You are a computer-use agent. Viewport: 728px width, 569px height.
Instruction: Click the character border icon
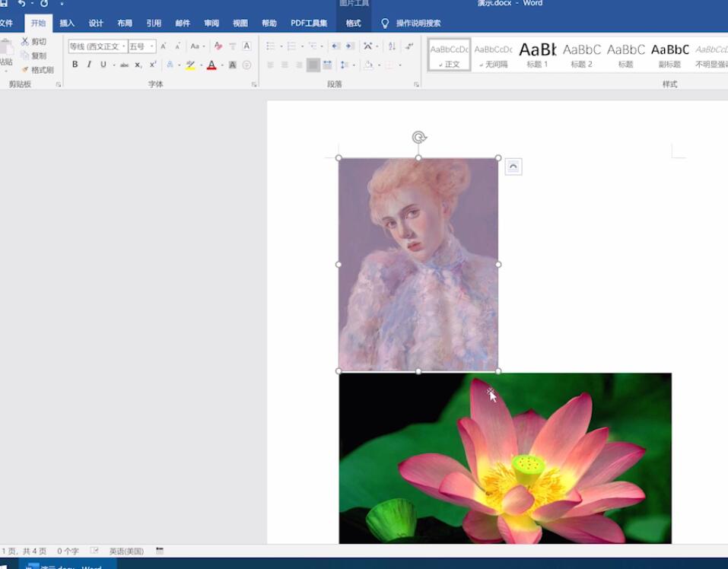point(246,46)
